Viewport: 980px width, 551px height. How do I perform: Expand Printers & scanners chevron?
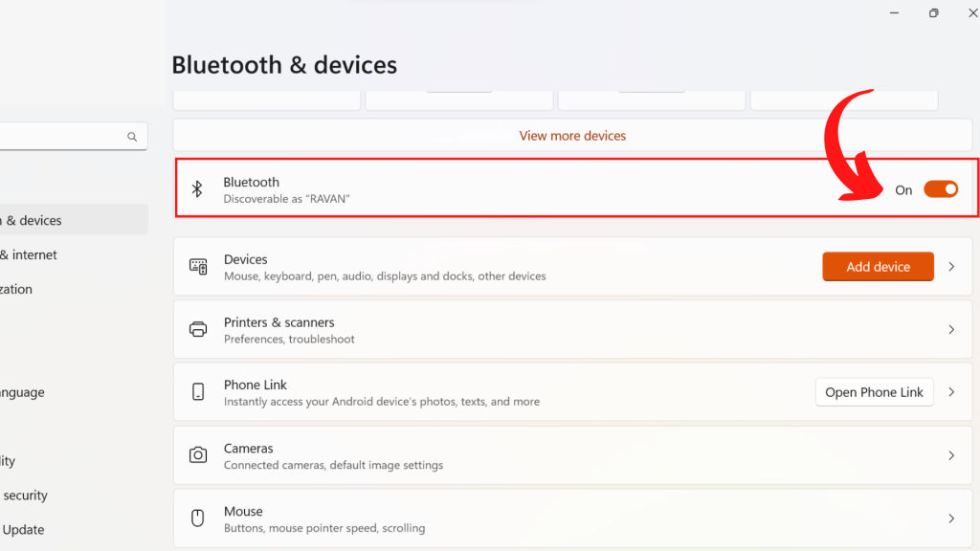coord(951,329)
